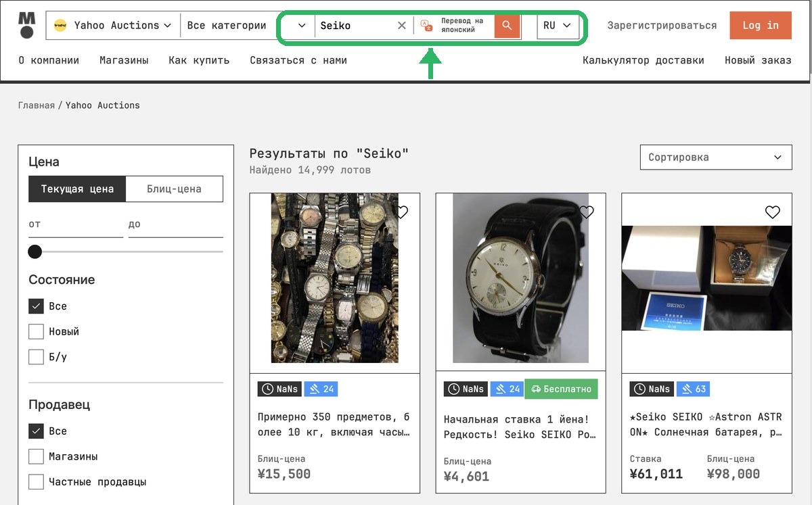
Task: Click the site logo in the header
Action: coord(26,25)
